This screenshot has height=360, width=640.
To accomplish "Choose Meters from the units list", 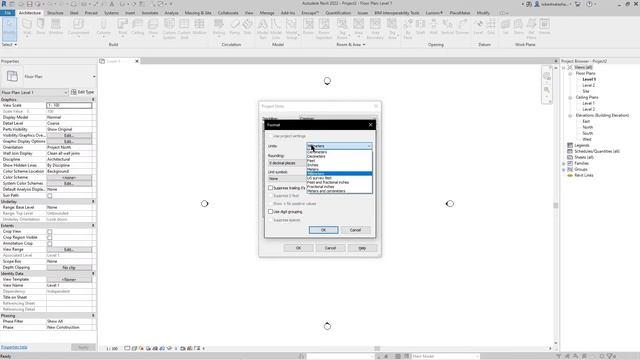I will (339, 169).
